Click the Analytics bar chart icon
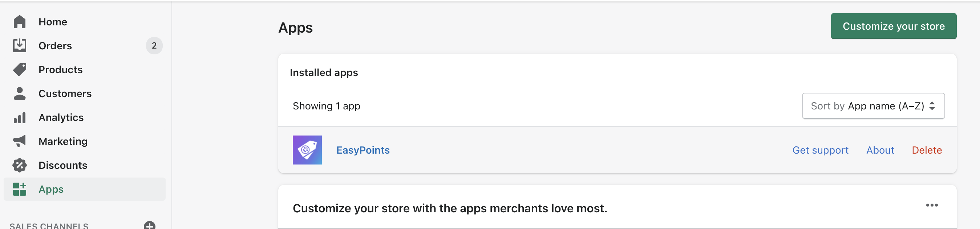Viewport: 980px width, 229px height. coord(19,117)
